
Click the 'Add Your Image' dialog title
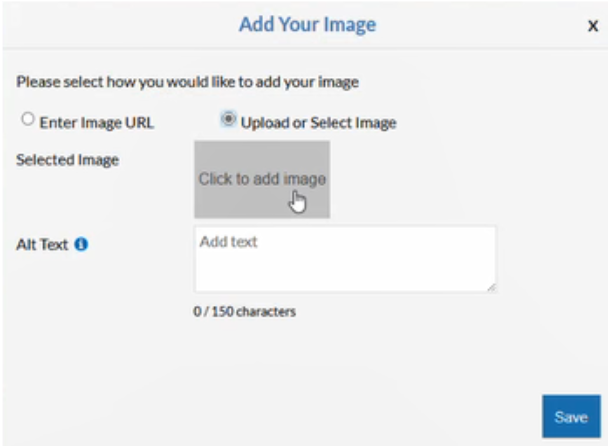[x=307, y=24]
